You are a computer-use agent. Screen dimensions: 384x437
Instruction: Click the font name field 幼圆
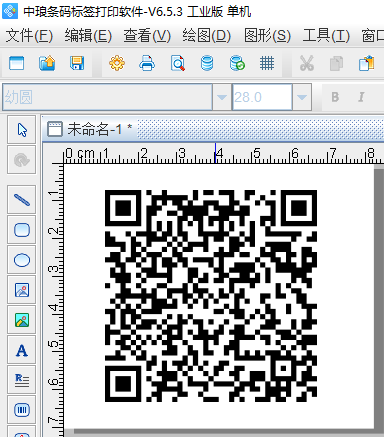(107, 97)
